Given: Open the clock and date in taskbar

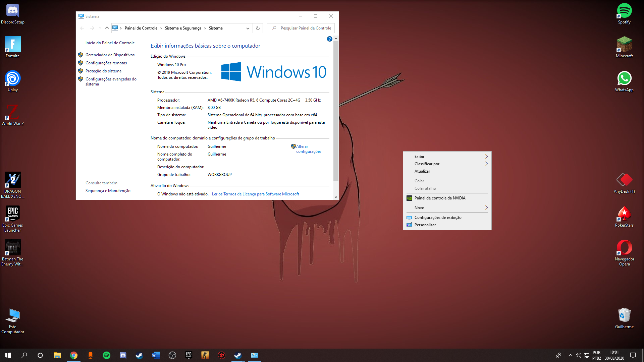Looking at the screenshot, I should [x=614, y=355].
